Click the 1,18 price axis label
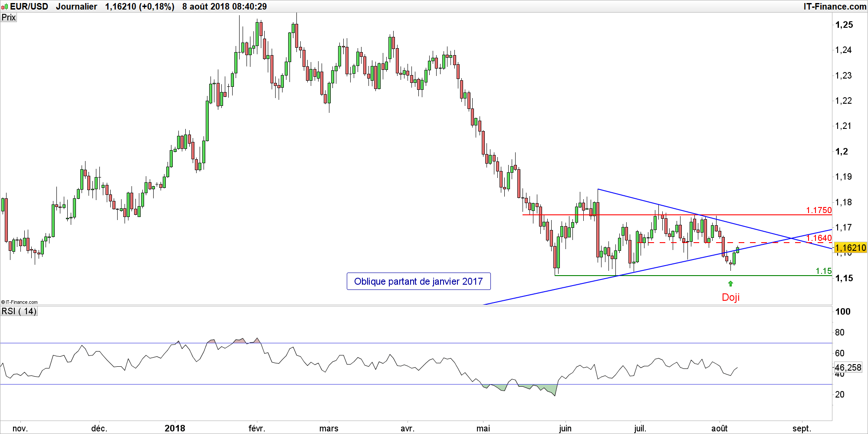 pos(844,202)
